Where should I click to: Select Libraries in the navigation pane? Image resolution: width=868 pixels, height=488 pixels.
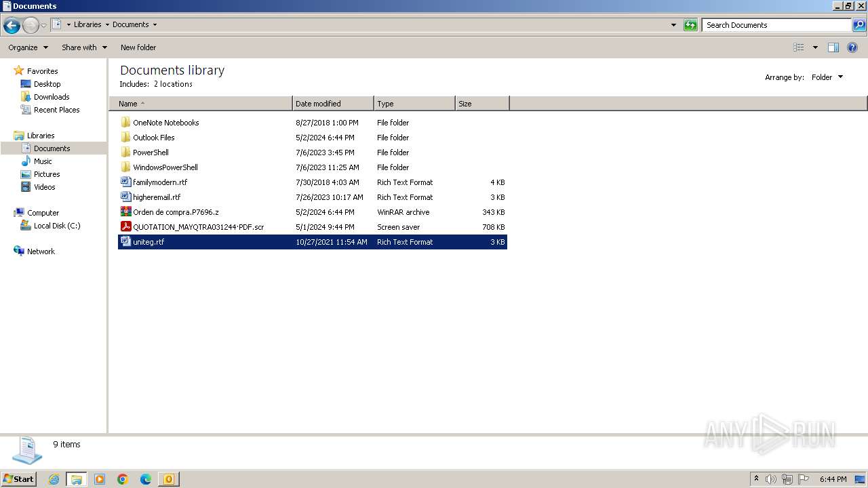41,136
